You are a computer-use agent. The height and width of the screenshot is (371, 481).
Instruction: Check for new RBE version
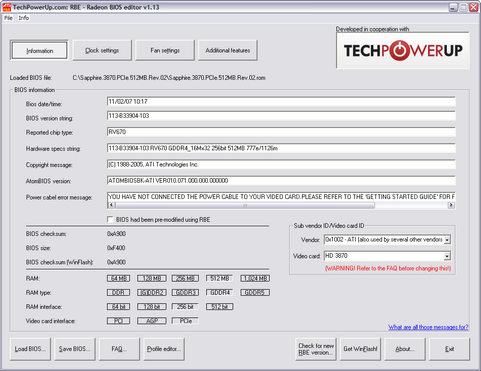[316, 349]
